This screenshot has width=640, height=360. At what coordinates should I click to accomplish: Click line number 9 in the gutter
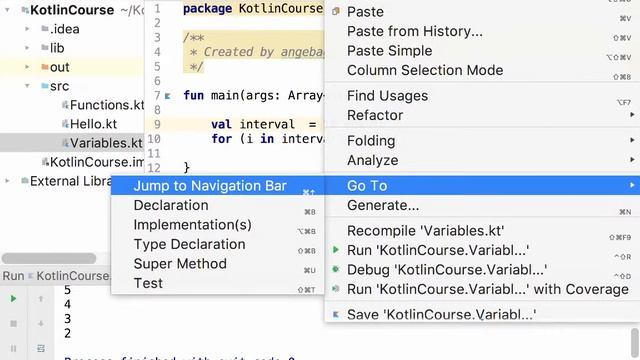pyautogui.click(x=157, y=124)
